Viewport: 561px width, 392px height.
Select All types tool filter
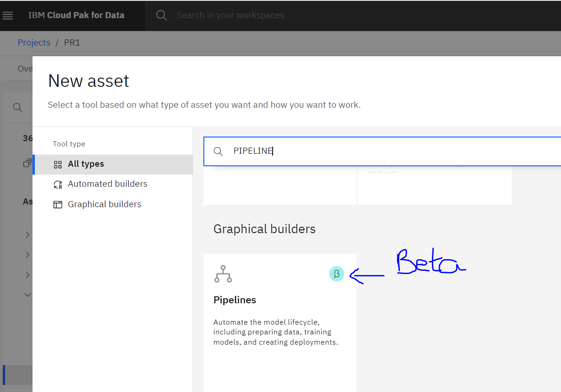[x=113, y=164]
